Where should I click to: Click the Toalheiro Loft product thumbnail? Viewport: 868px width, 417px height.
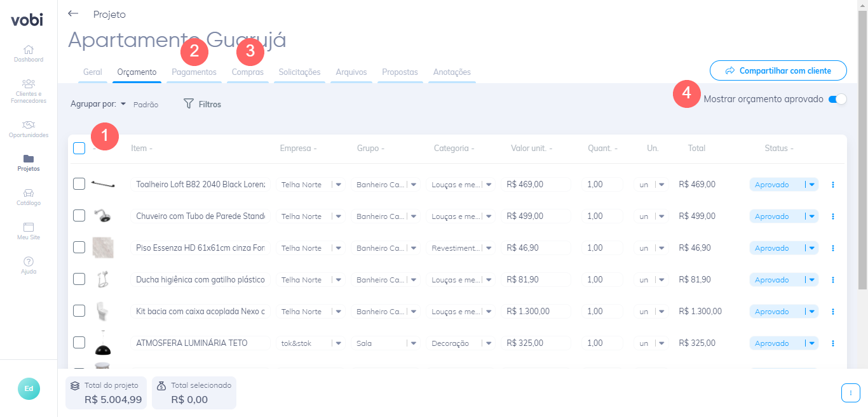pyautogui.click(x=103, y=184)
